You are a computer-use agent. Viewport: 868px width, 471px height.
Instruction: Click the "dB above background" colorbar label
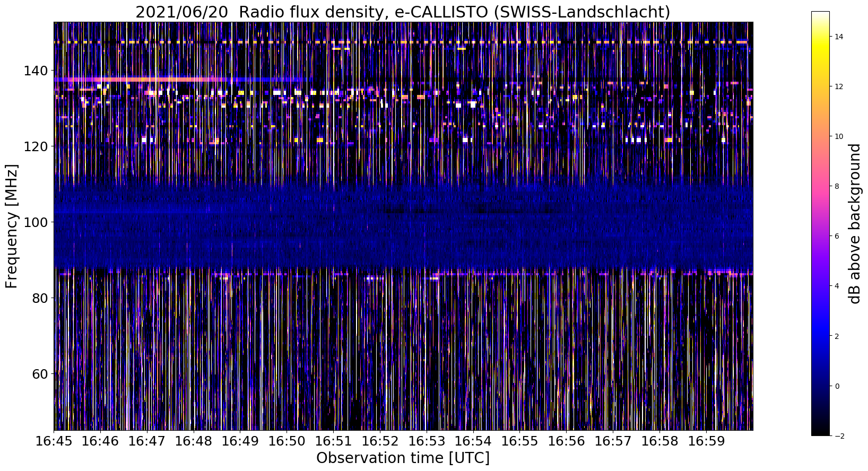click(855, 223)
